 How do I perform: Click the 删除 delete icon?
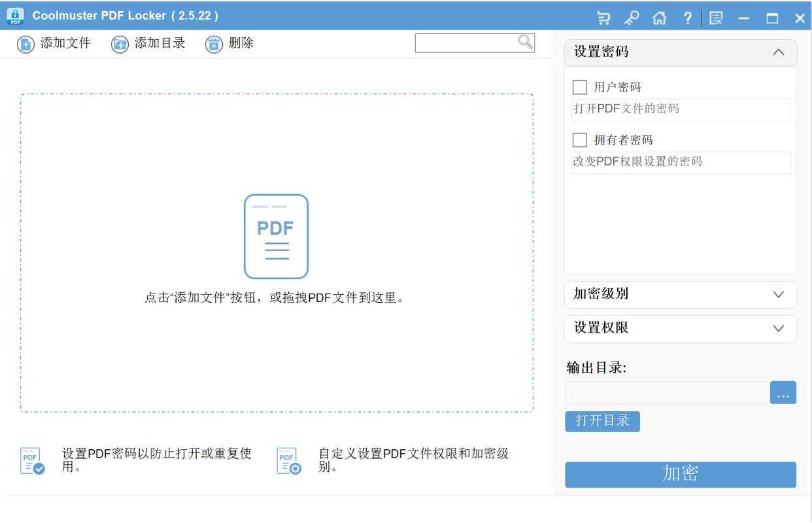coord(214,43)
